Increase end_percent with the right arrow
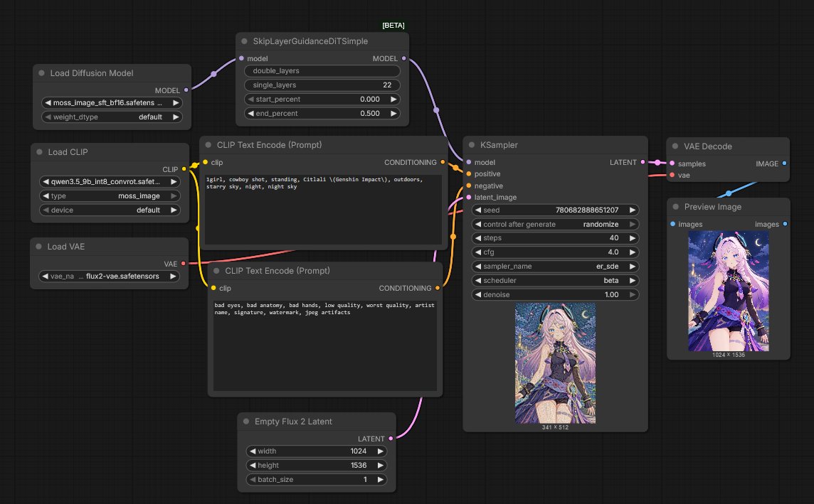Screen dimensions: 814x504 point(393,113)
